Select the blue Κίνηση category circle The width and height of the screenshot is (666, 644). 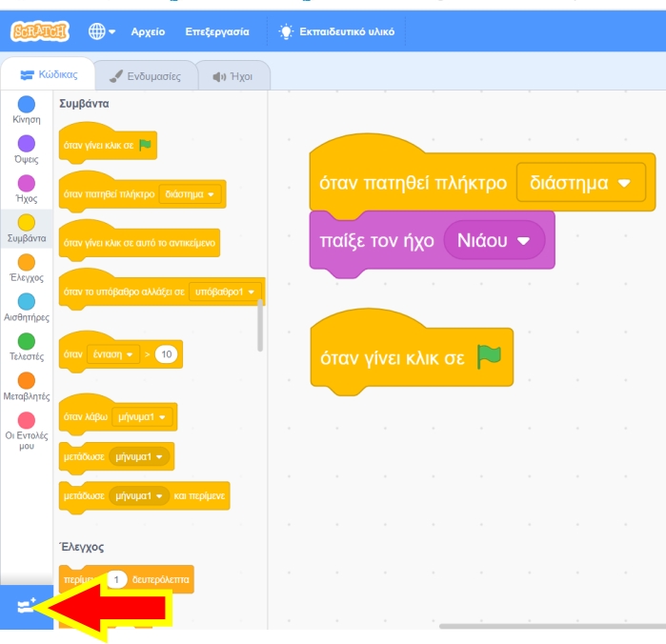27,104
